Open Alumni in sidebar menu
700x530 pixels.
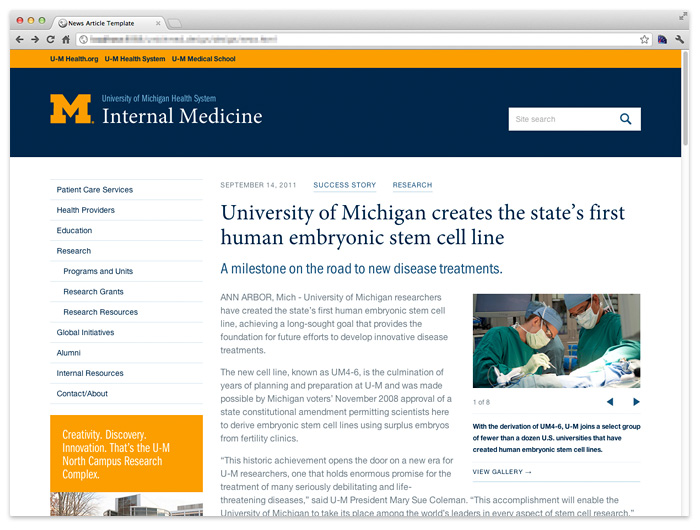click(126, 353)
